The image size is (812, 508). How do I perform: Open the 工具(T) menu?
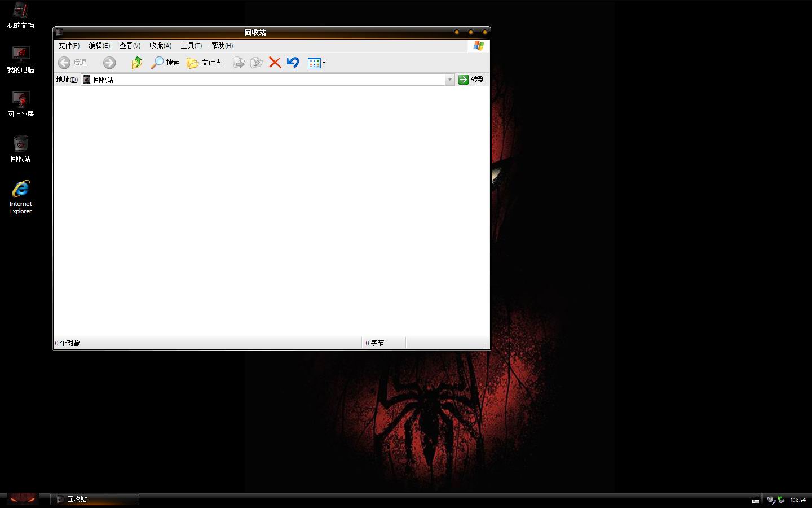point(191,46)
